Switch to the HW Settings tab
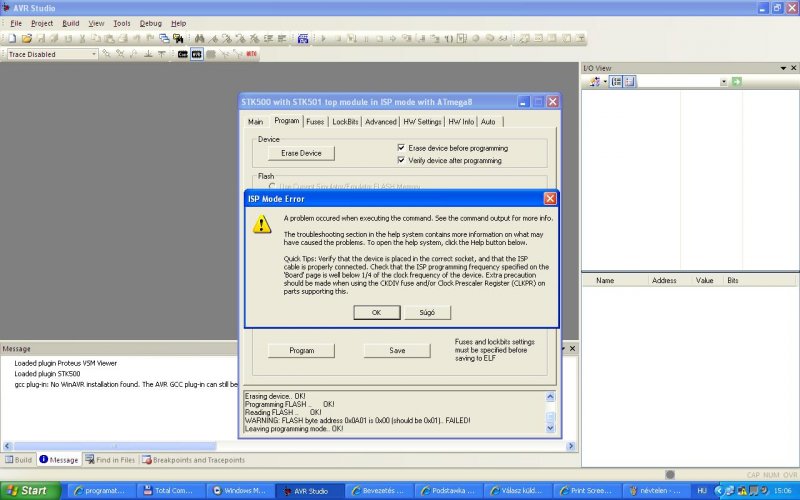 click(422, 122)
